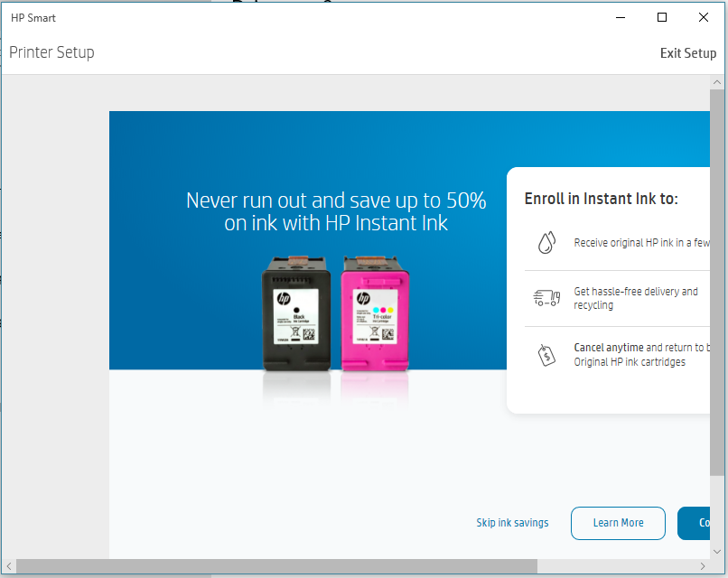Click the horizontal scrollbar left arrow
This screenshot has width=728, height=578.
pos(9,566)
